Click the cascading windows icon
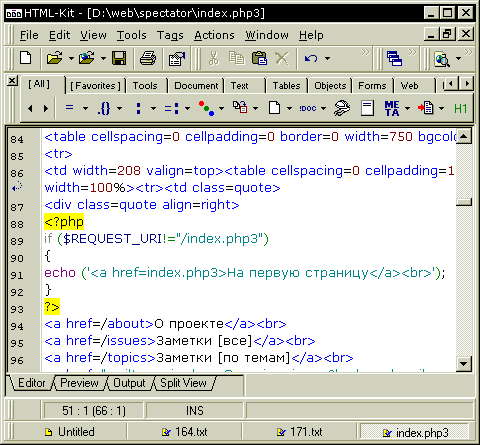Image resolution: width=480 pixels, height=445 pixels. (x=394, y=58)
